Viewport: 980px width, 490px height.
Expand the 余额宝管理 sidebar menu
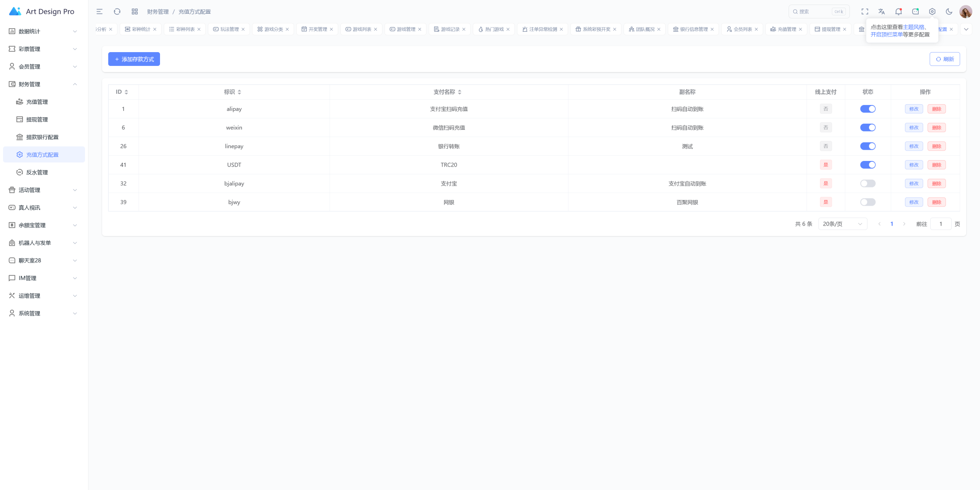44,225
